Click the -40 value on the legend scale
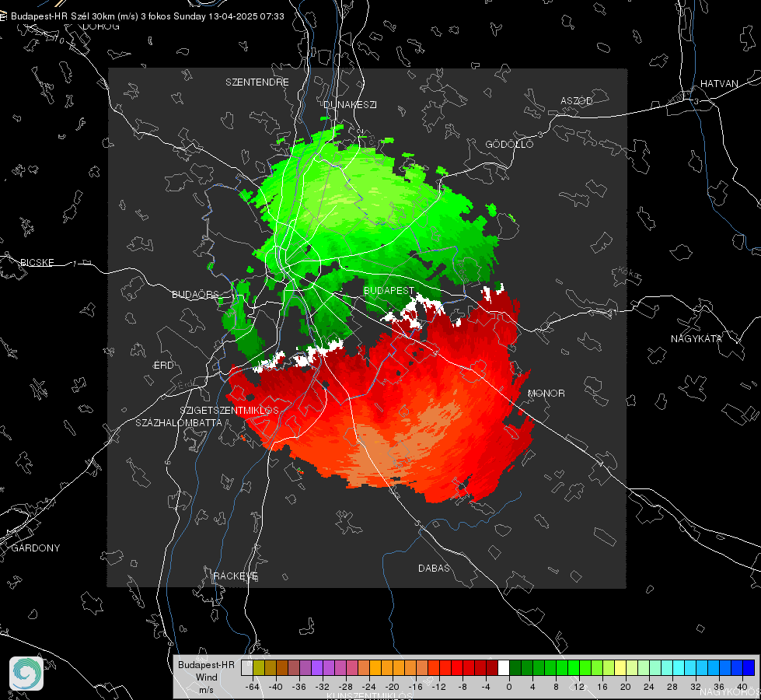 pyautogui.click(x=276, y=687)
